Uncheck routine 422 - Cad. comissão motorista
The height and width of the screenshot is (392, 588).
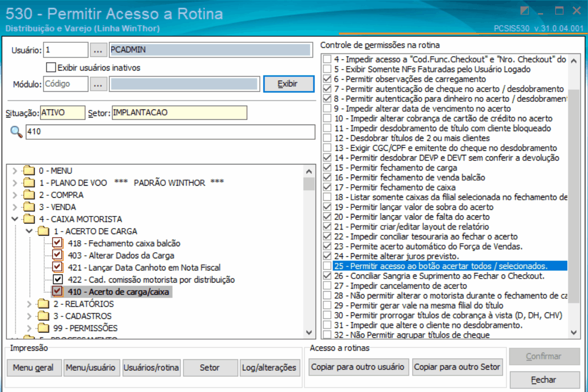(x=57, y=279)
